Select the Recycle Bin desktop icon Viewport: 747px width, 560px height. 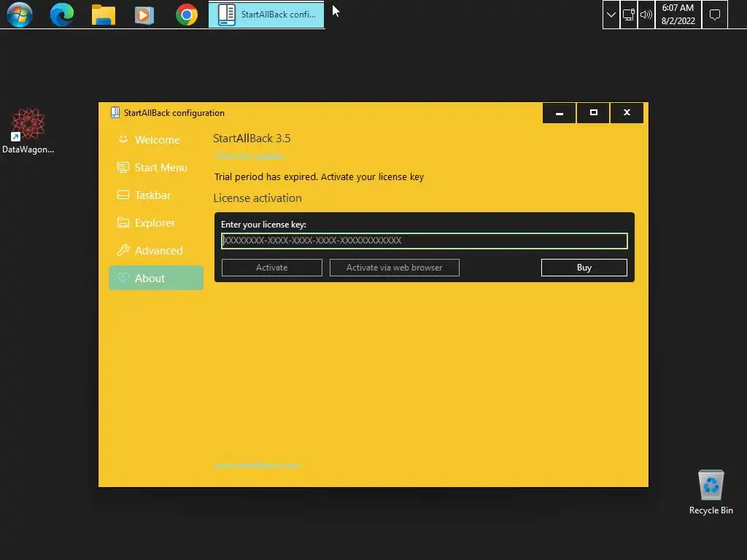(711, 492)
